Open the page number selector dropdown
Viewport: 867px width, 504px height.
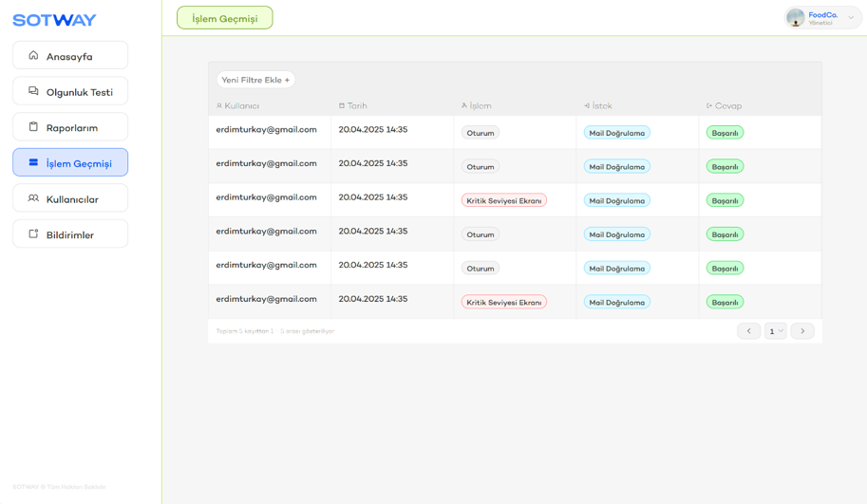(x=776, y=331)
